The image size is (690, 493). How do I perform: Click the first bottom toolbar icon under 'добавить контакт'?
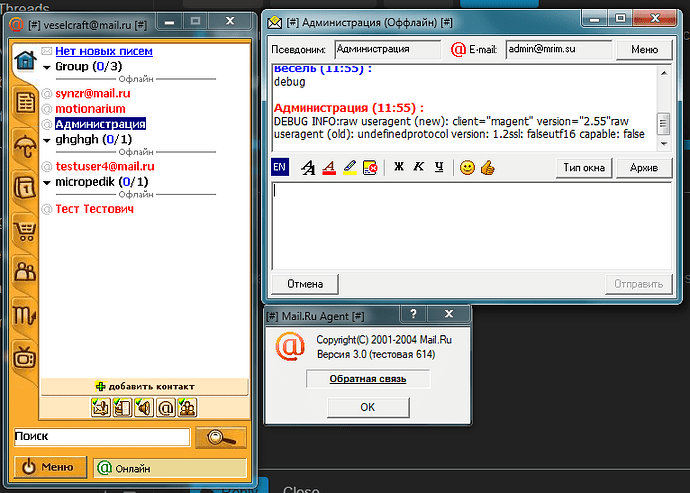101,407
